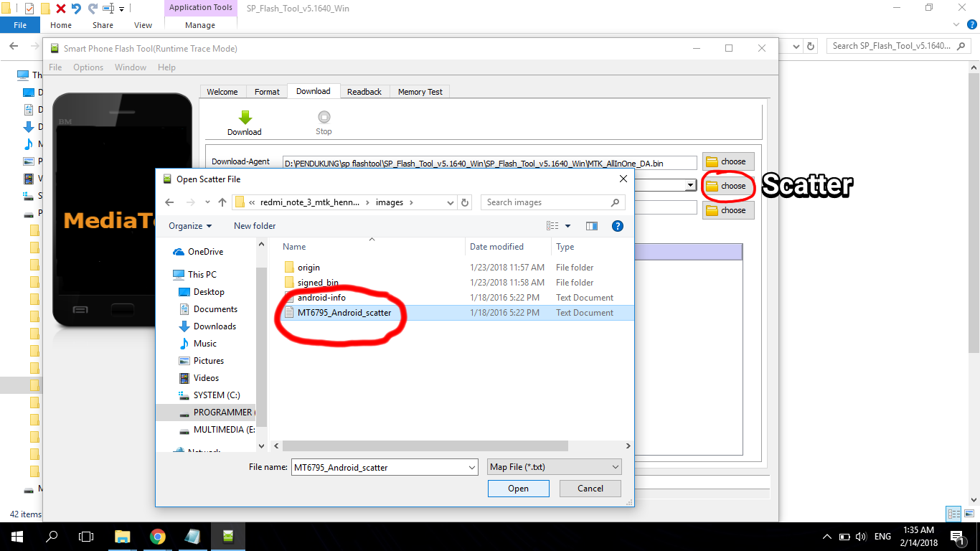Screen dimensions: 980x551
Task: Open scatter-loading file combo box arrow
Action: 690,186
